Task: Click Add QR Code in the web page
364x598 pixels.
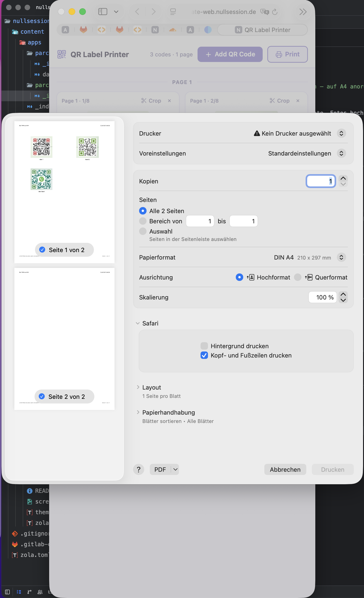Action: pos(230,54)
